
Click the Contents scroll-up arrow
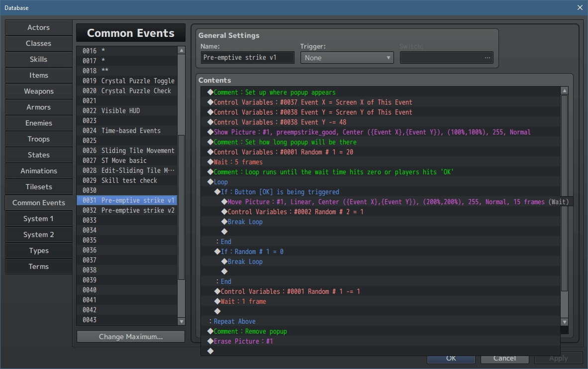tap(565, 91)
